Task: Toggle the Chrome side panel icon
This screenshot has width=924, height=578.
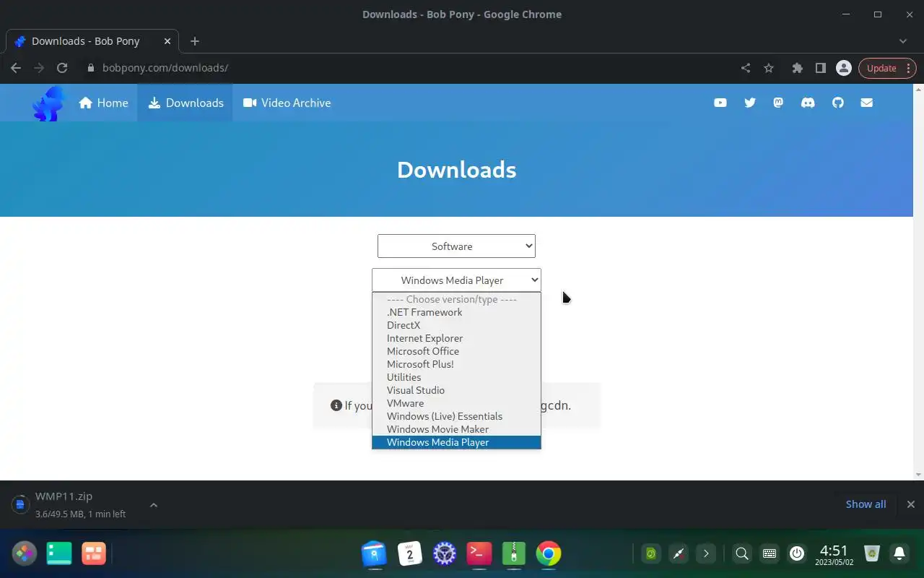Action: click(x=820, y=68)
